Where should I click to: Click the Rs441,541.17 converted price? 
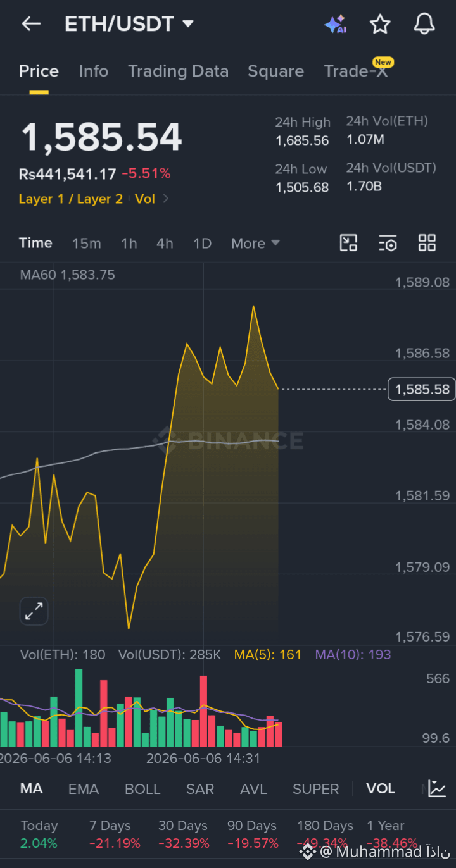point(67,173)
